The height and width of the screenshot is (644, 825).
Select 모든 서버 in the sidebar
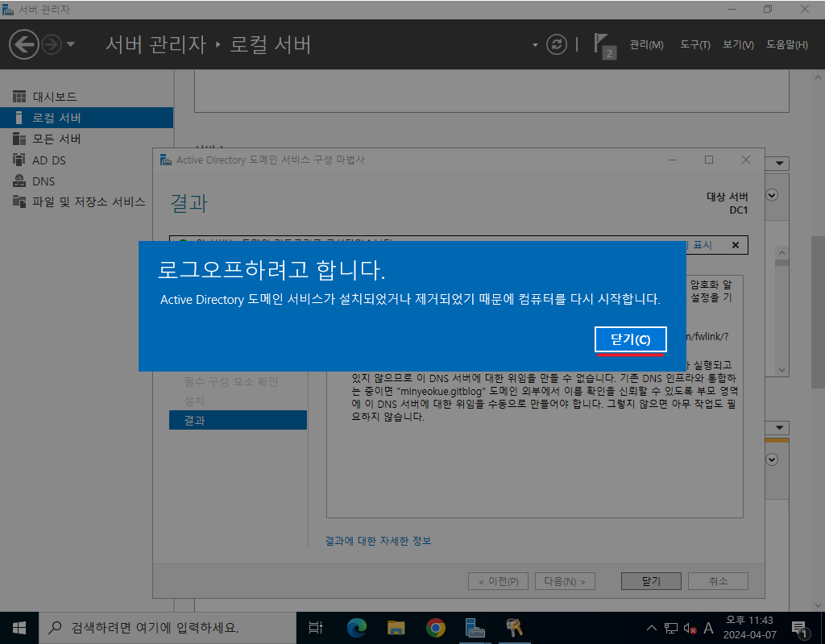(x=87, y=139)
